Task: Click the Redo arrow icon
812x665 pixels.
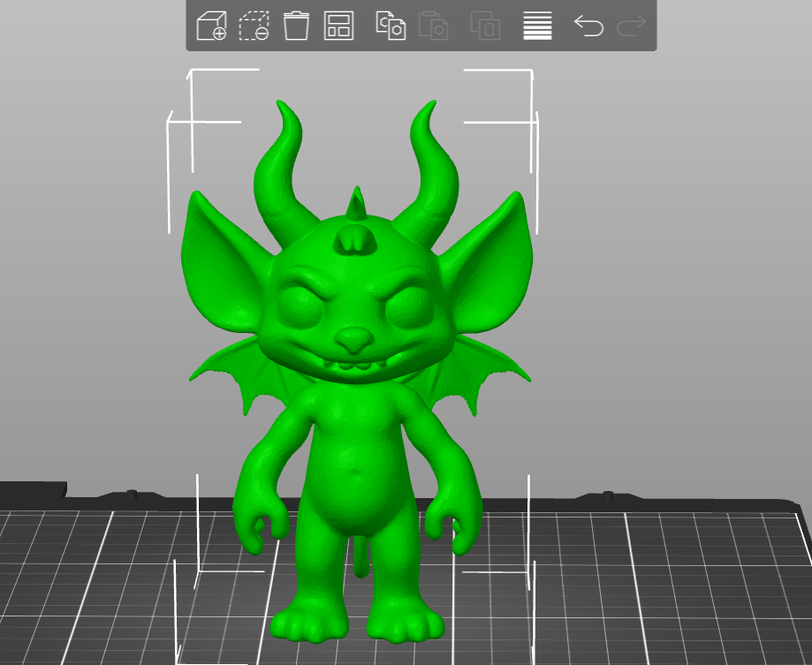Action: (x=631, y=26)
